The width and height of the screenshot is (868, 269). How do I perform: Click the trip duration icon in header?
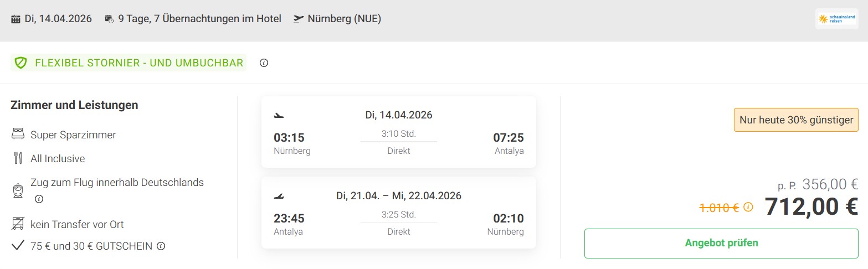coord(109,19)
